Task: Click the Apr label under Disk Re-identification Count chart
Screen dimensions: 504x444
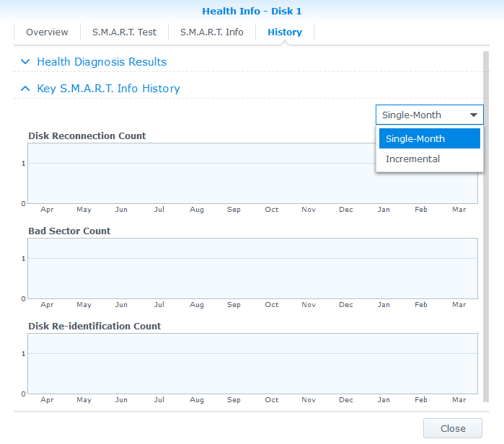Action: point(47,400)
